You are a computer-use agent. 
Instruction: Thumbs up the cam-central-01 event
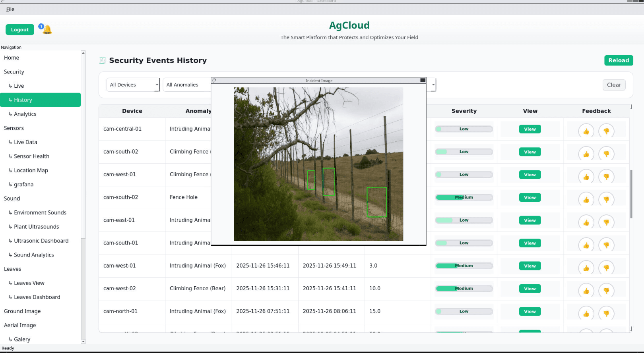coord(586,131)
